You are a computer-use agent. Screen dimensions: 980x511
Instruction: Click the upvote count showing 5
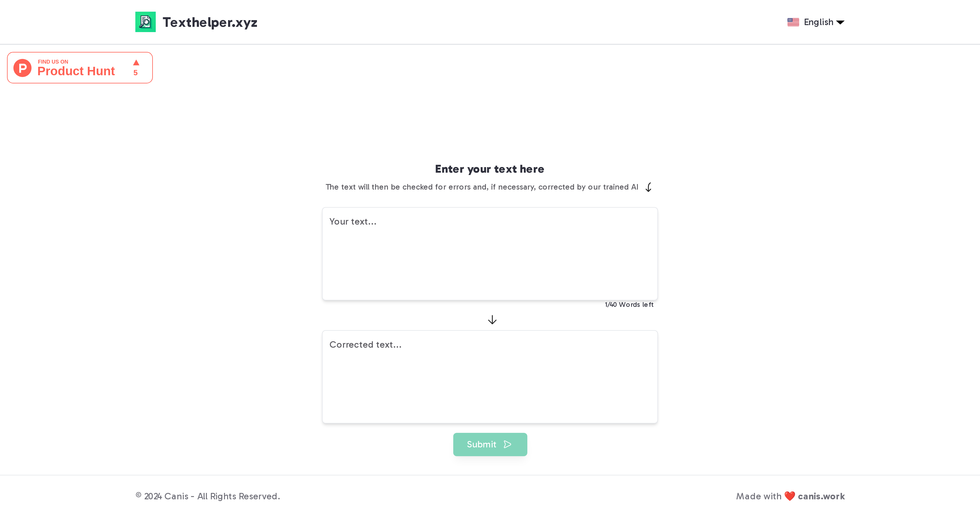(135, 73)
